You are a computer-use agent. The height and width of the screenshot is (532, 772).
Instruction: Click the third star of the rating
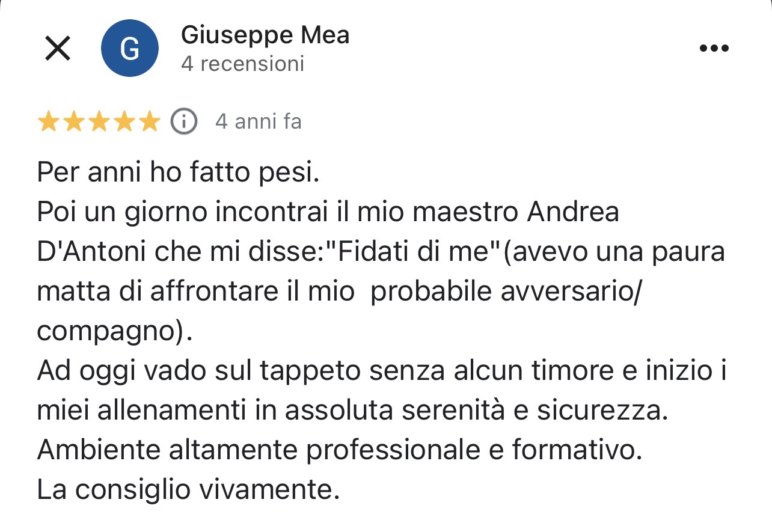click(x=99, y=122)
